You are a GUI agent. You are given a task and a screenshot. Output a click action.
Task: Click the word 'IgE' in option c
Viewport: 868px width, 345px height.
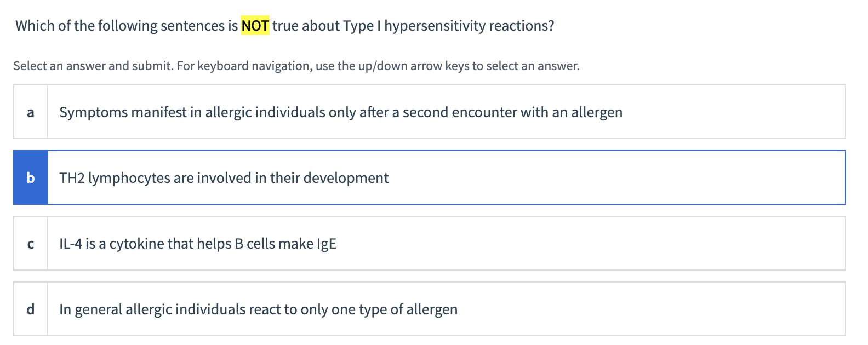coord(327,244)
